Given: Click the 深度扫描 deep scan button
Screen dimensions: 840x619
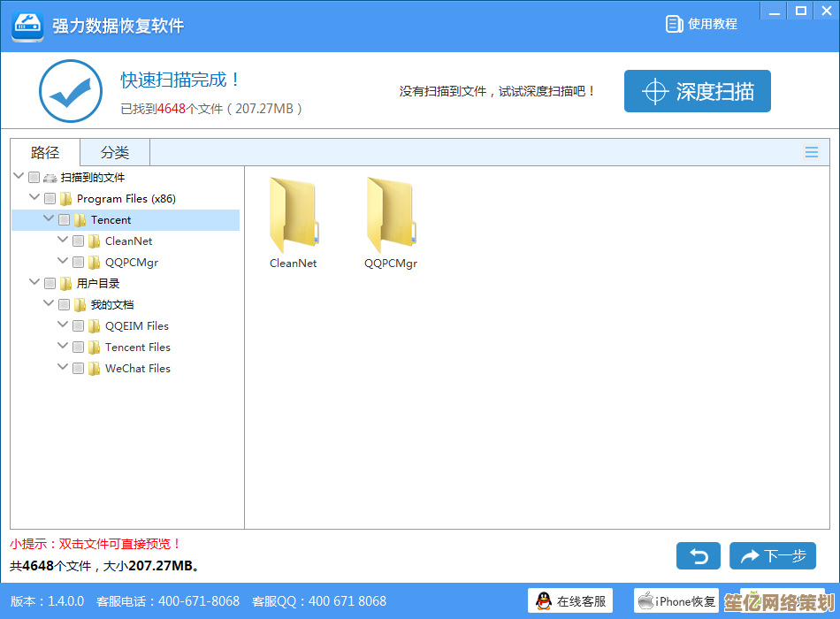Looking at the screenshot, I should pyautogui.click(x=697, y=91).
